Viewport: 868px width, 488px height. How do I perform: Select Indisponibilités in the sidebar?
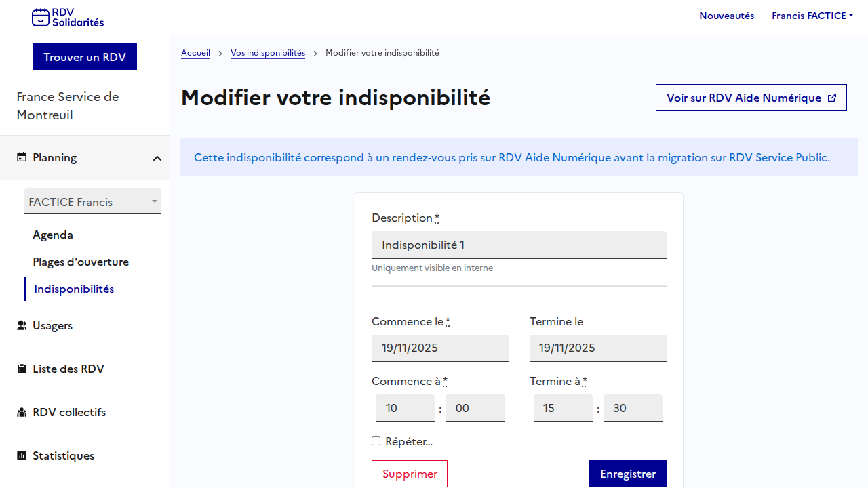[x=74, y=289]
